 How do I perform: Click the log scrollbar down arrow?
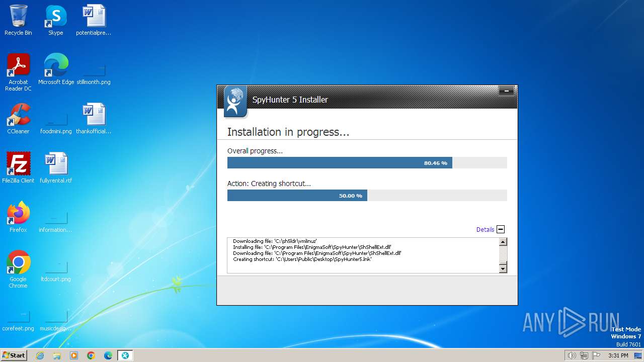point(503,269)
